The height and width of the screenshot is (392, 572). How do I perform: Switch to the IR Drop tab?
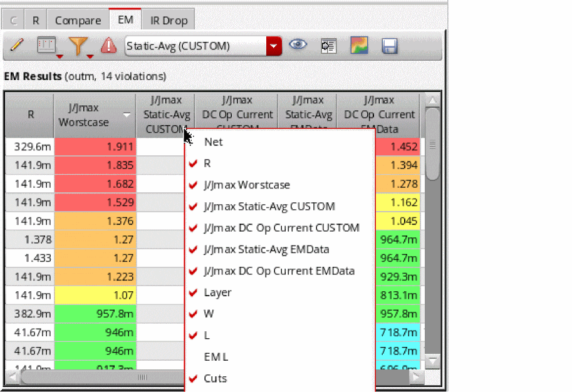[x=169, y=20]
